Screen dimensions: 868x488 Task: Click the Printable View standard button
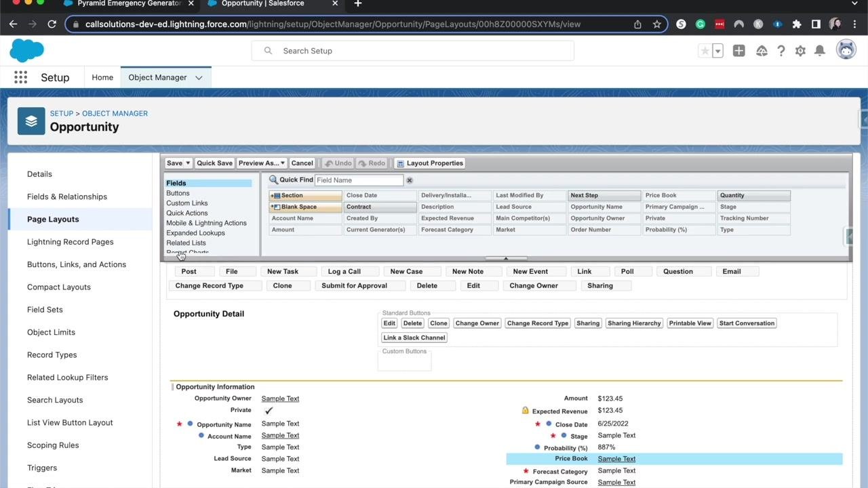[x=690, y=323]
